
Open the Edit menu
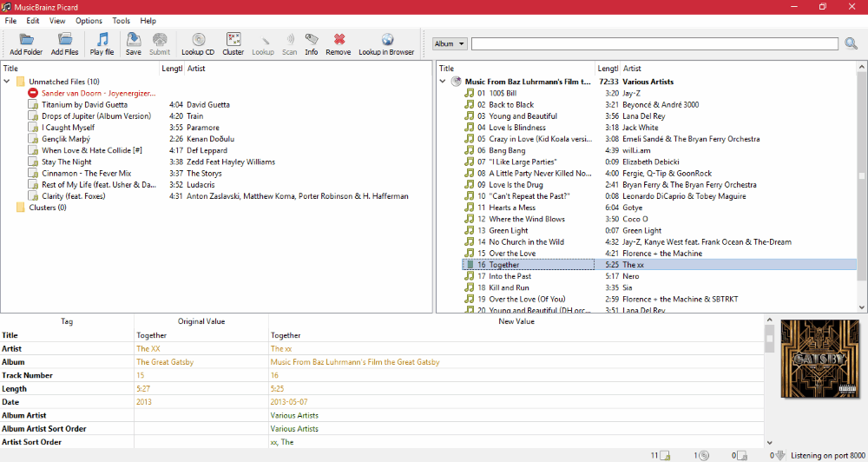(33, 21)
